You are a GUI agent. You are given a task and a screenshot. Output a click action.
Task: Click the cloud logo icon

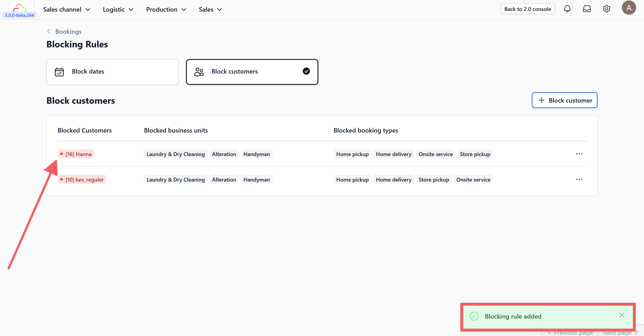[19, 8]
